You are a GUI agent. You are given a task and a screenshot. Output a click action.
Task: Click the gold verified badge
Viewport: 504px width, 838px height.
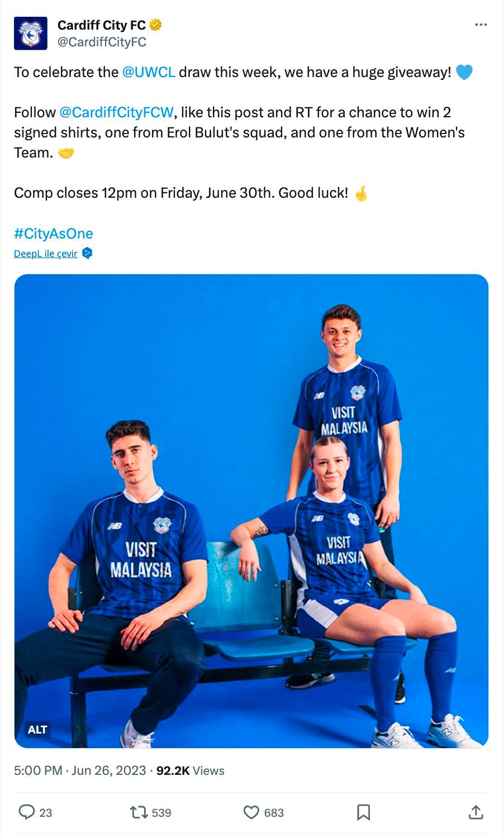156,25
